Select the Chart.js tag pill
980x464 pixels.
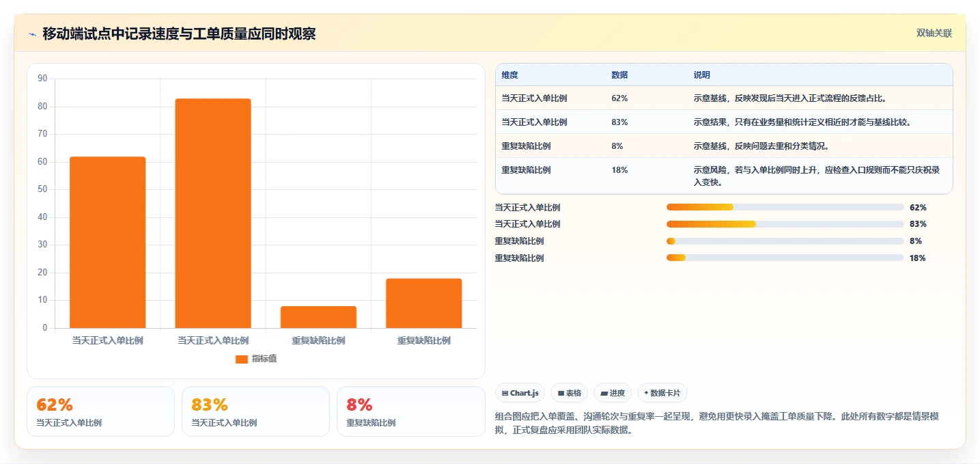(520, 393)
